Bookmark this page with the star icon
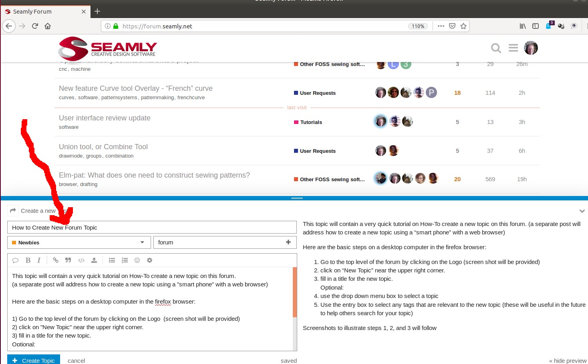 click(463, 26)
